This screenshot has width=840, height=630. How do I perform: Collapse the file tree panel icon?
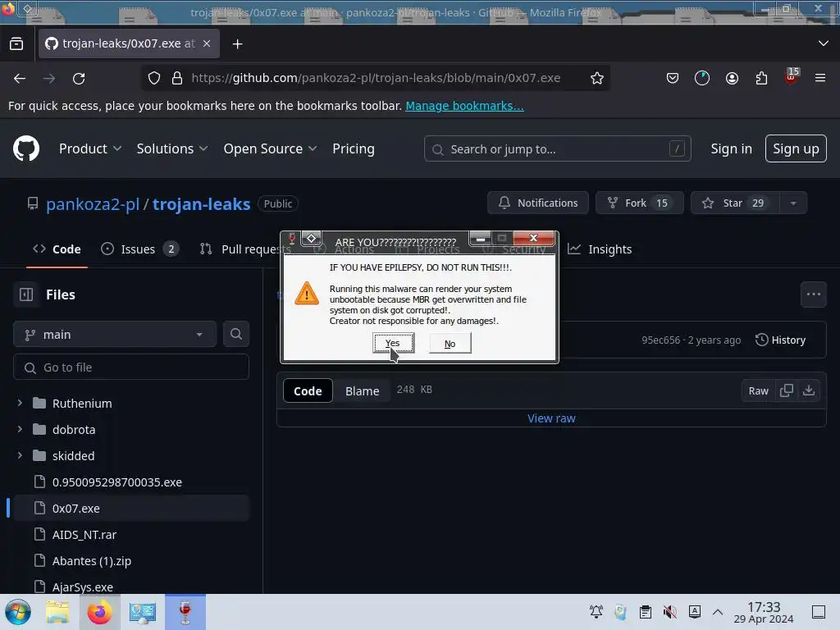(26, 294)
